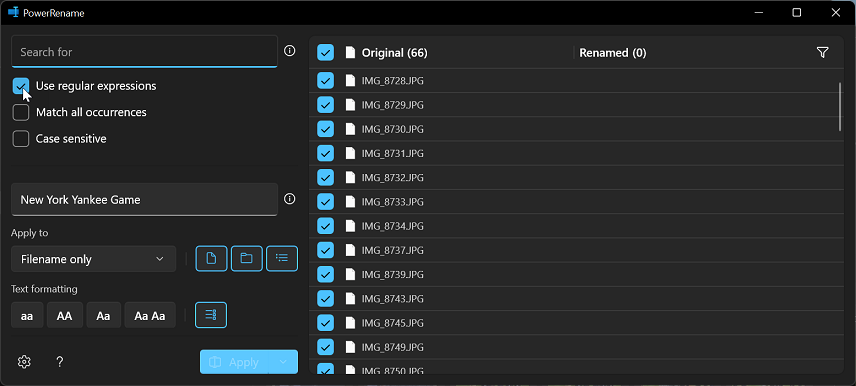Select the IMG_8729.JPG file name
Viewport: 856px width, 386px height.
click(x=393, y=105)
